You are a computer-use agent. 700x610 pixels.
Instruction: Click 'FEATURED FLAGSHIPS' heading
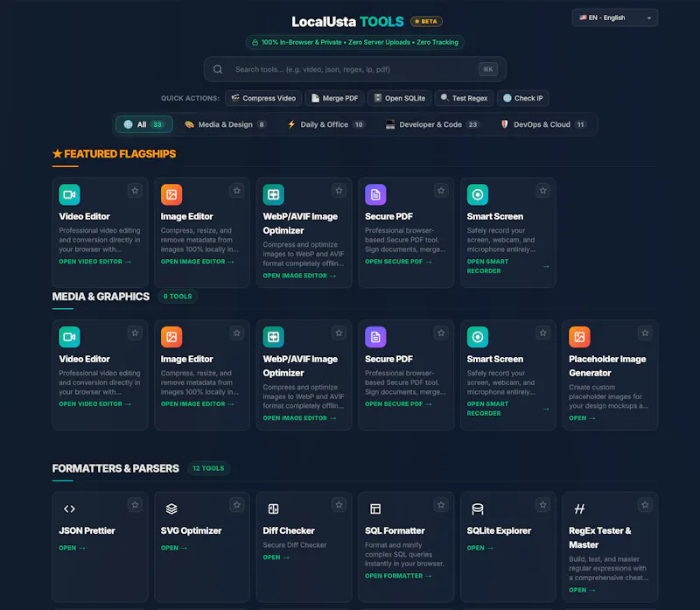tap(115, 154)
